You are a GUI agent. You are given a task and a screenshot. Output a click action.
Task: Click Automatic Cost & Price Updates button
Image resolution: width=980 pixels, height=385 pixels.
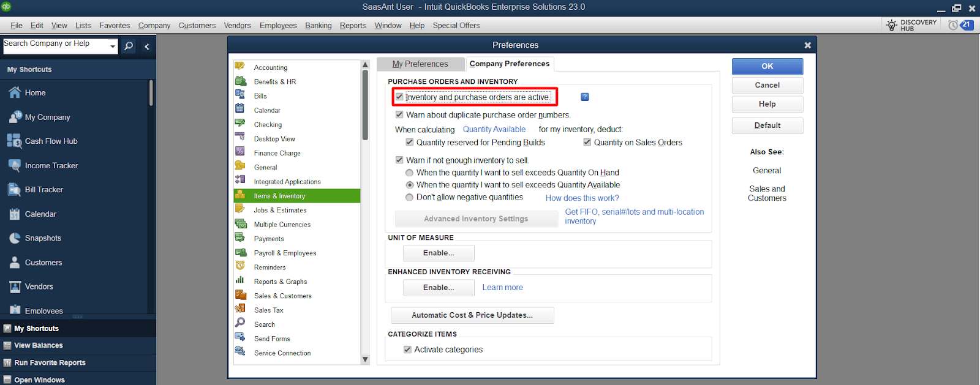(x=472, y=315)
